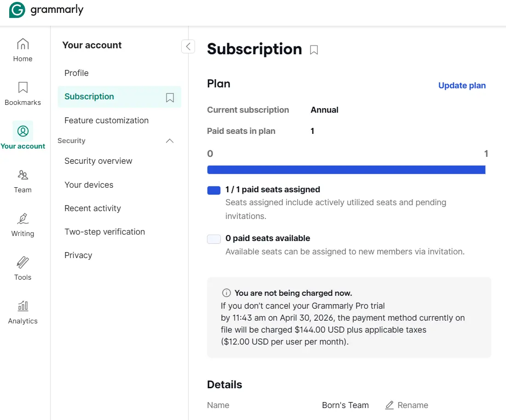This screenshot has width=506, height=420.
Task: Click the info icon in charge notice
Action: [x=226, y=293]
